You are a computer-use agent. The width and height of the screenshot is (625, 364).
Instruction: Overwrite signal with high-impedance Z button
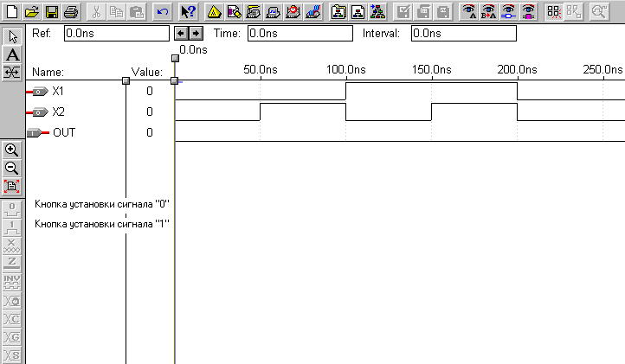pyautogui.click(x=12, y=263)
